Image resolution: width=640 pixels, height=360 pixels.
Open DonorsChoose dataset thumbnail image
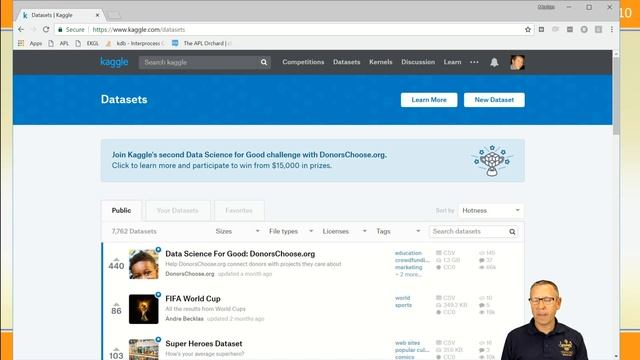tap(144, 264)
